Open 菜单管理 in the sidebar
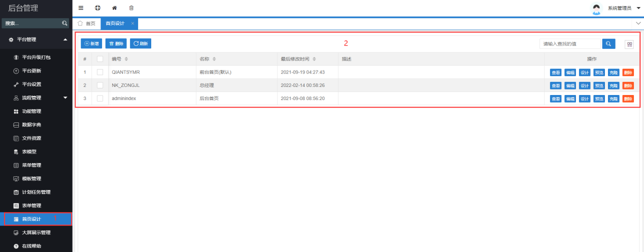The height and width of the screenshot is (252, 644). pos(31,165)
